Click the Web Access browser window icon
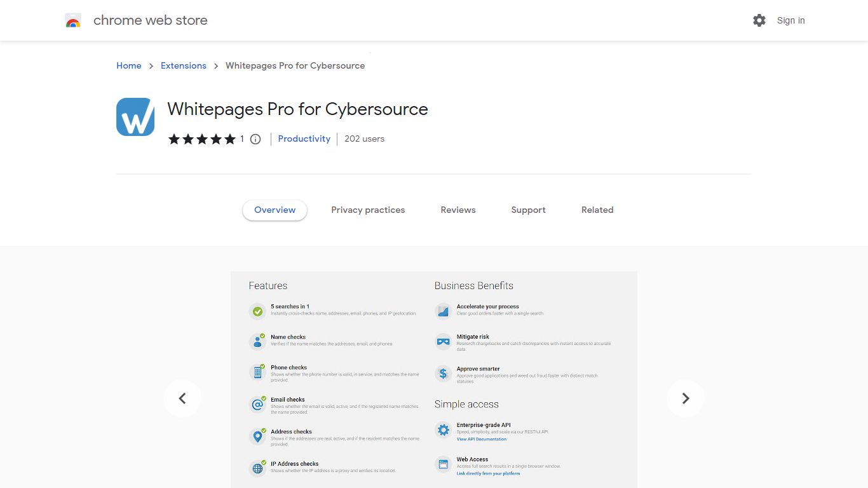The height and width of the screenshot is (488, 868). 443,464
